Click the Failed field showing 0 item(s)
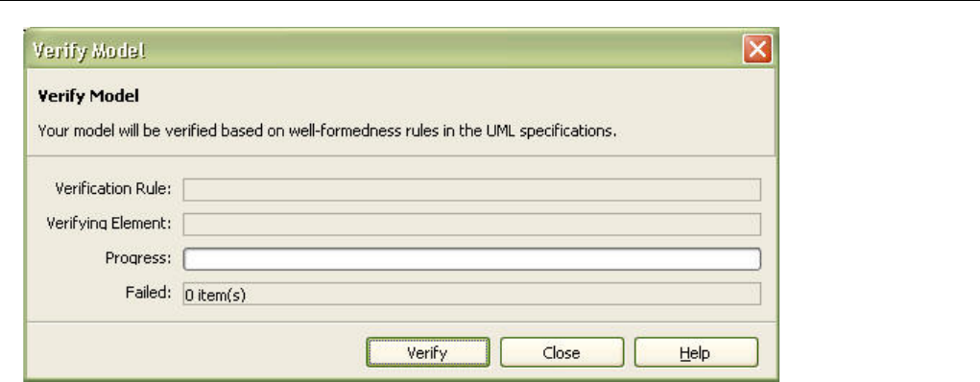The width and height of the screenshot is (980, 382). point(472,294)
